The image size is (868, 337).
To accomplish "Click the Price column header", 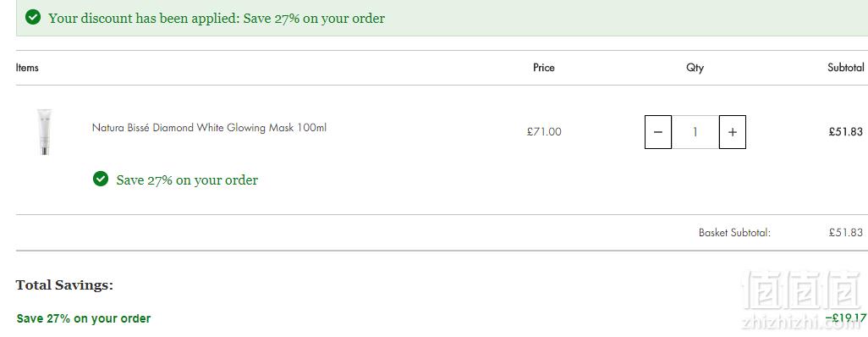I will [544, 68].
